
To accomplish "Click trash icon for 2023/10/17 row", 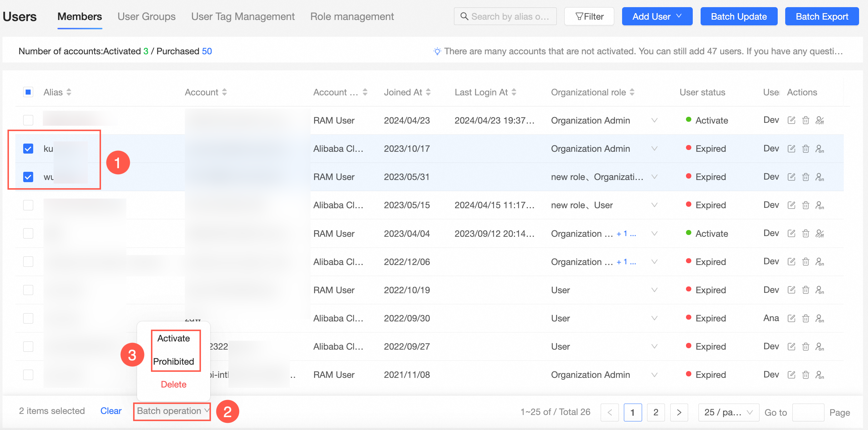I will (806, 149).
